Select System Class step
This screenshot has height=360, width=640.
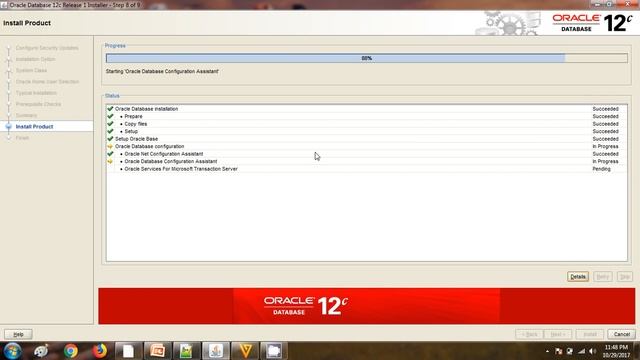tap(31, 71)
